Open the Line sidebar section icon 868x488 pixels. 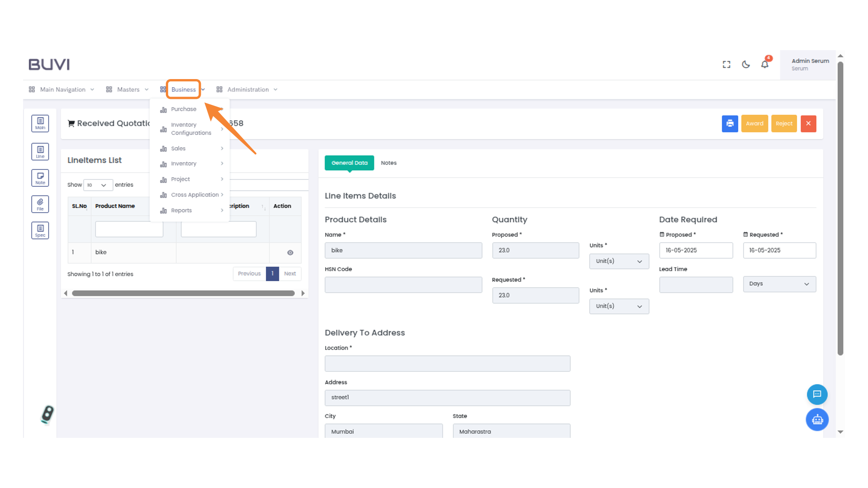coord(40,152)
